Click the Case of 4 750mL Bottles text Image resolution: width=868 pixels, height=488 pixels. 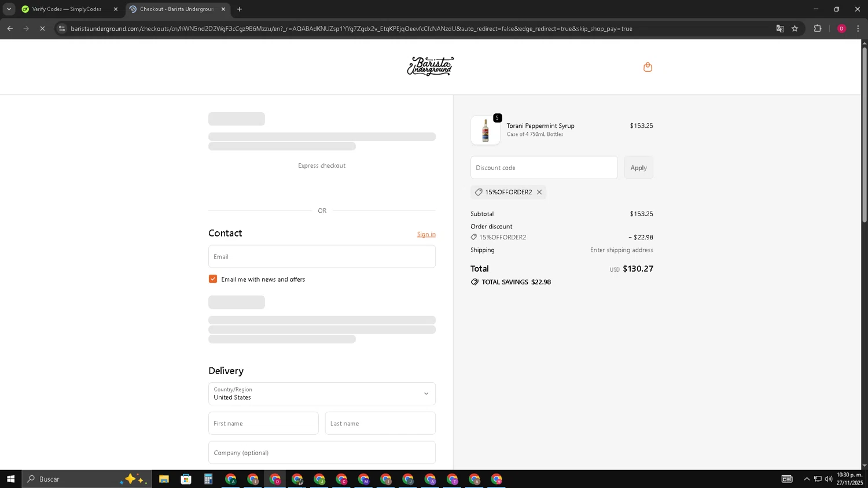click(x=535, y=134)
